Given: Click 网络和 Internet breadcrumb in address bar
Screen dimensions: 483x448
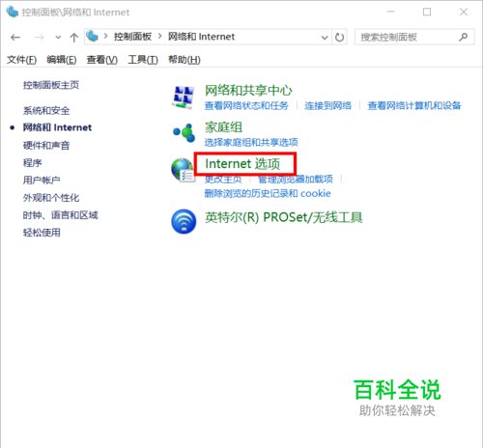Looking at the screenshot, I should [x=202, y=37].
